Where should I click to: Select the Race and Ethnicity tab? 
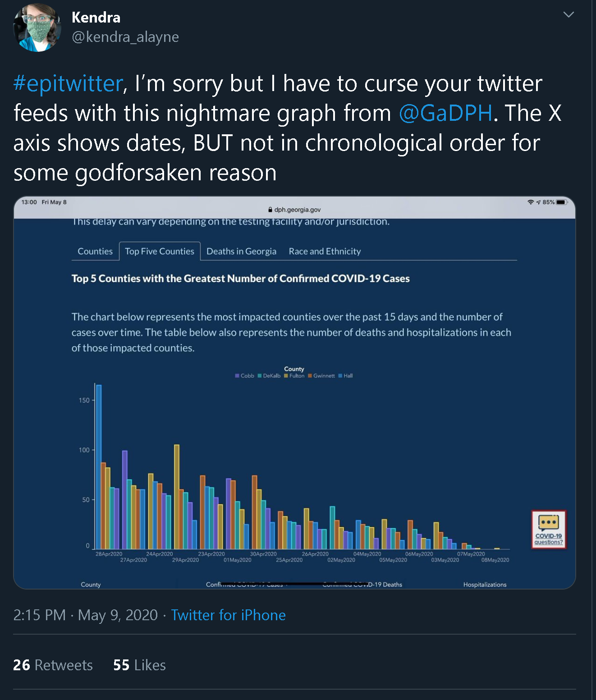click(325, 252)
